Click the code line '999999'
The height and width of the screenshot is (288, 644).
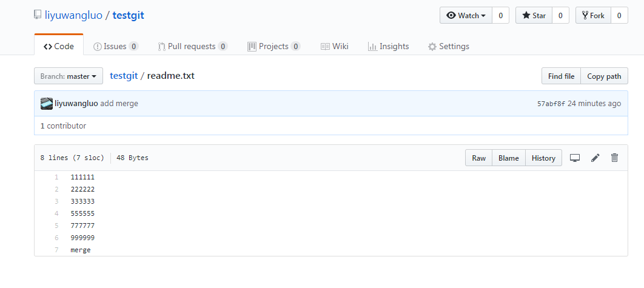(82, 238)
